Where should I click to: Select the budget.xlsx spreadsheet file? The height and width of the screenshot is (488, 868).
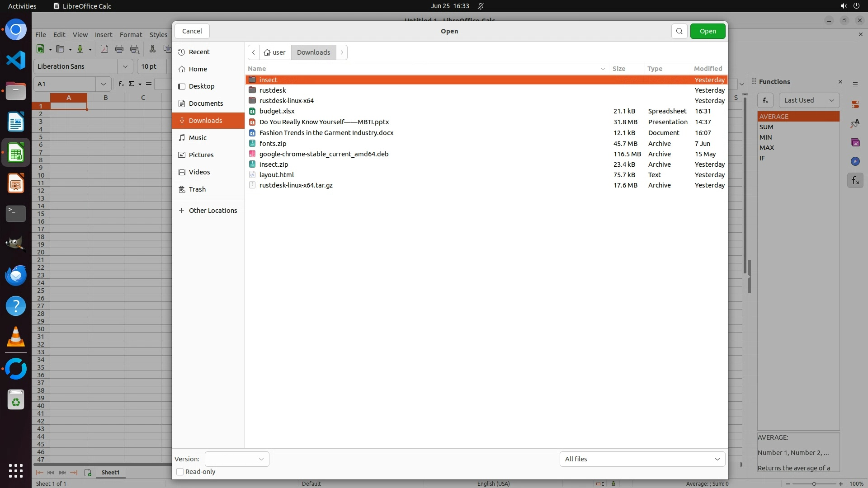(277, 111)
